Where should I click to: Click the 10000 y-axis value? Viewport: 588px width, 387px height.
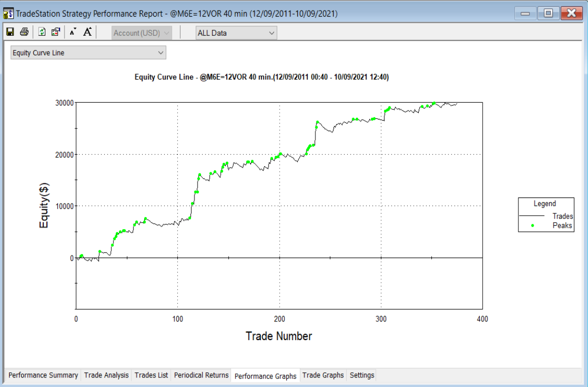coord(64,206)
